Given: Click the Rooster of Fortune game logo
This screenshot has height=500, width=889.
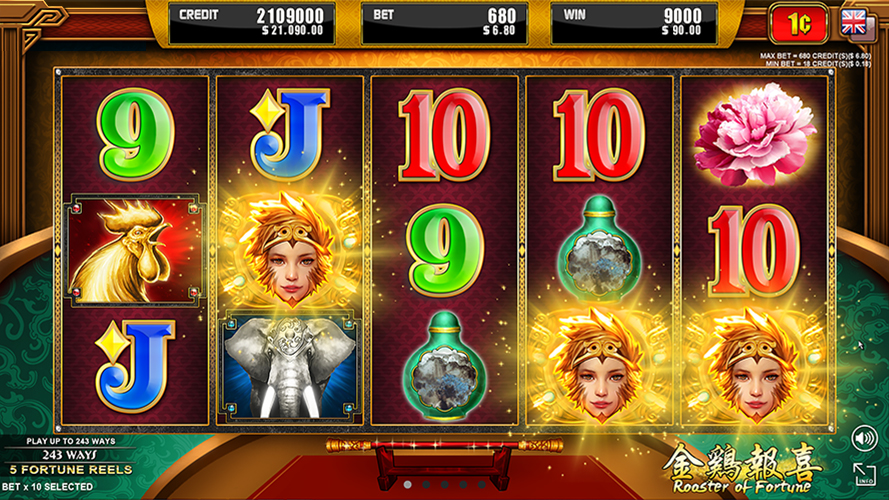Looking at the screenshot, I should pos(742,468).
